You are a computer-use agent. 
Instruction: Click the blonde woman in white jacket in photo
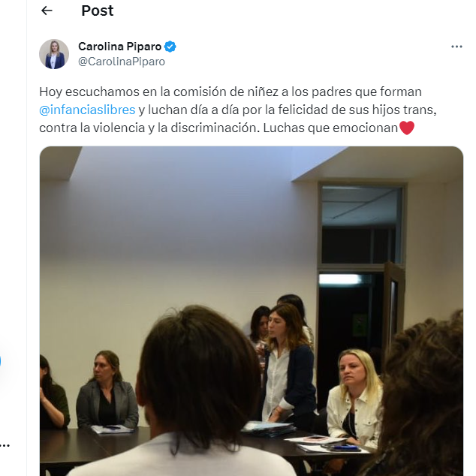pos(354,398)
